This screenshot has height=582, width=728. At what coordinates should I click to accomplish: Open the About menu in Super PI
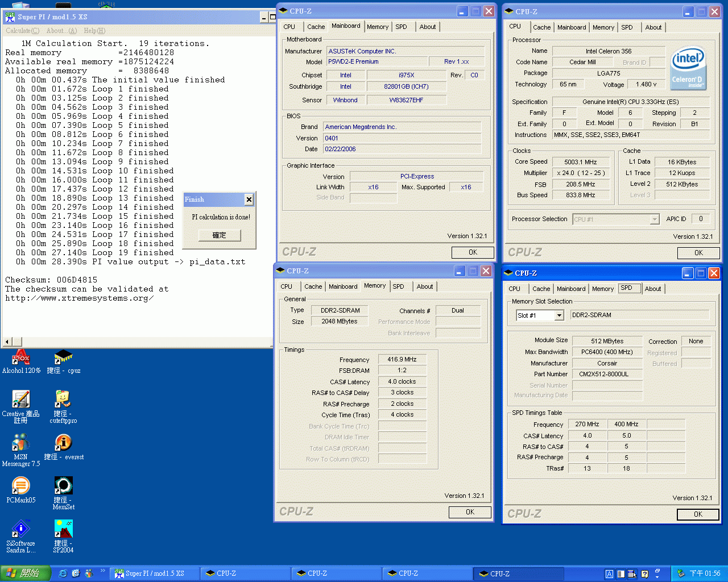(61, 31)
